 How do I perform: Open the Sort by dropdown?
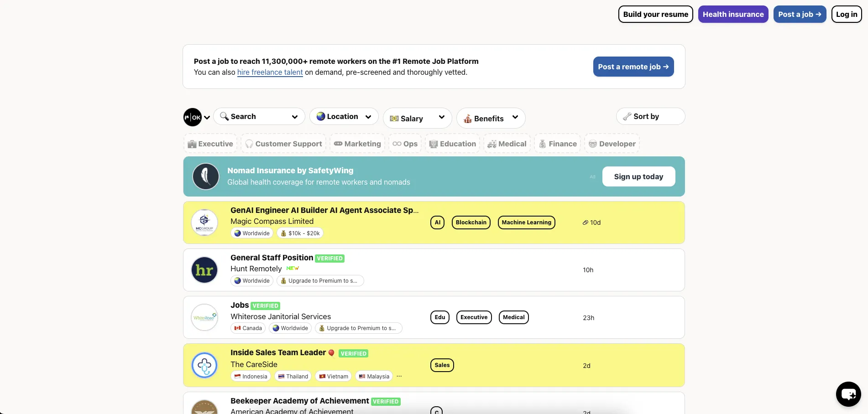click(650, 116)
